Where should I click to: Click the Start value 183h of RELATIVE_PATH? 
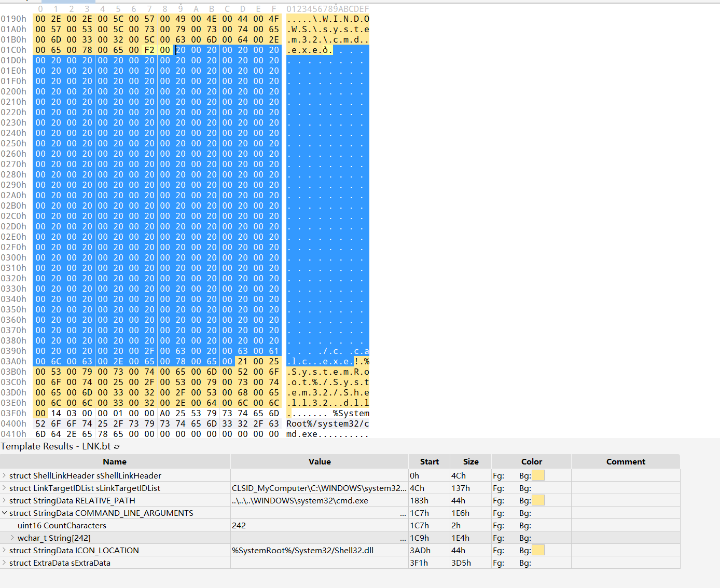(x=419, y=500)
